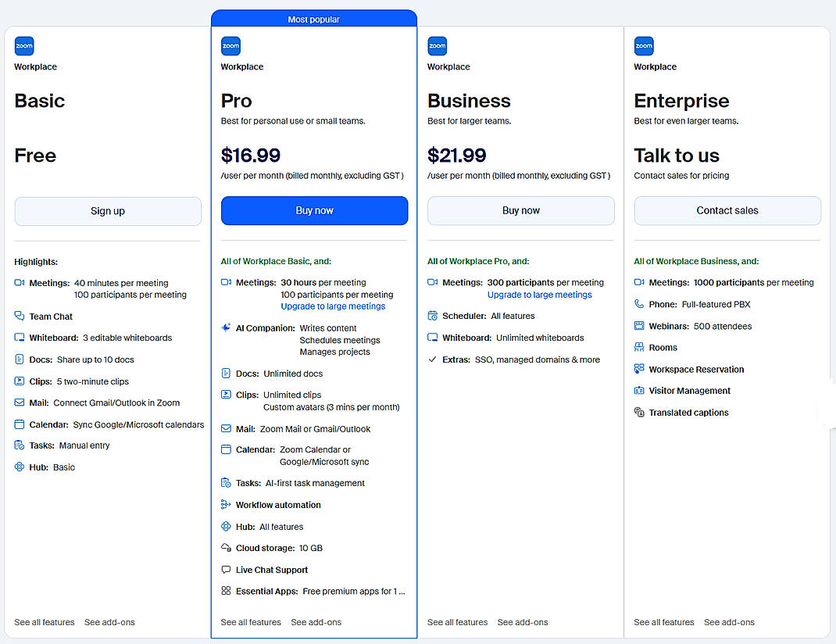This screenshot has width=836, height=644.
Task: Open See add-ons under Pro
Action: [x=316, y=622]
